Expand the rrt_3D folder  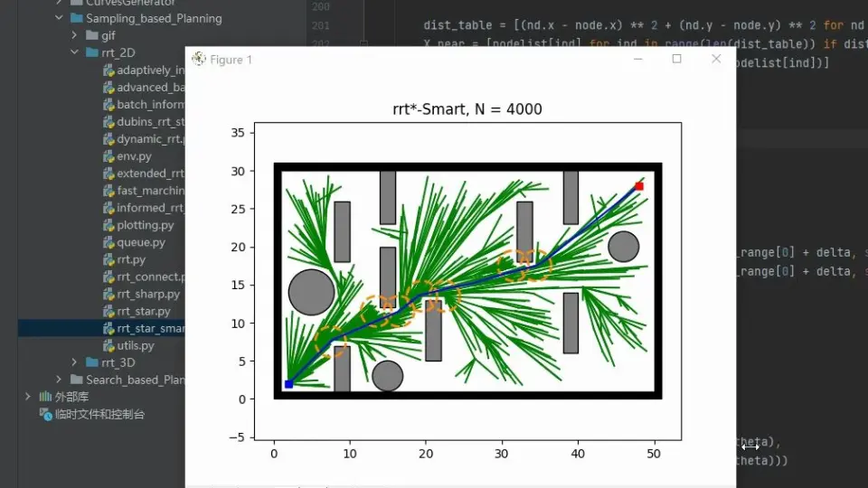(x=74, y=362)
